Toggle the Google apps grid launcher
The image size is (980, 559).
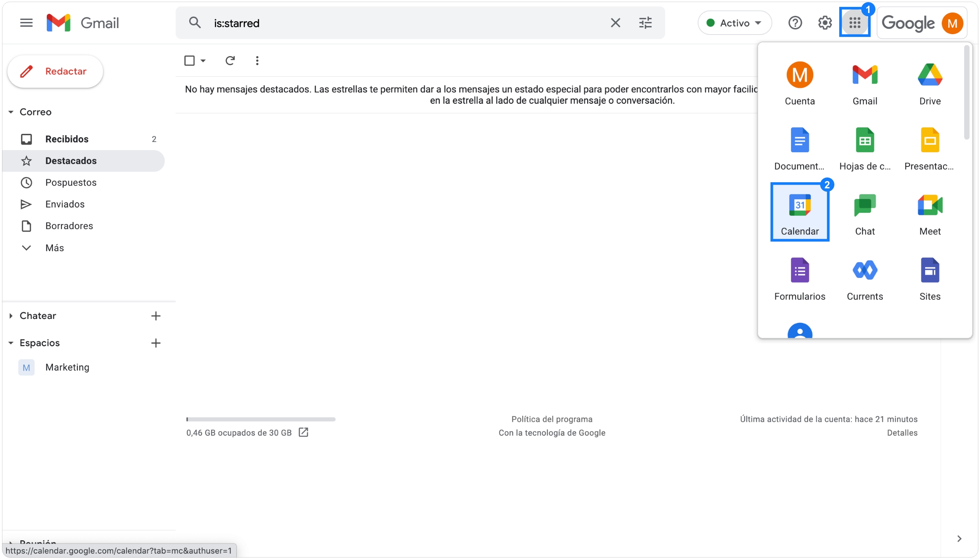click(855, 23)
